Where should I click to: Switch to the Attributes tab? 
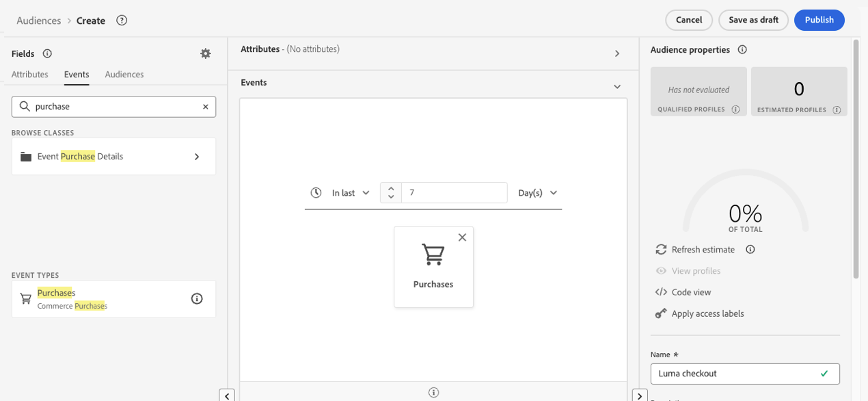[30, 75]
